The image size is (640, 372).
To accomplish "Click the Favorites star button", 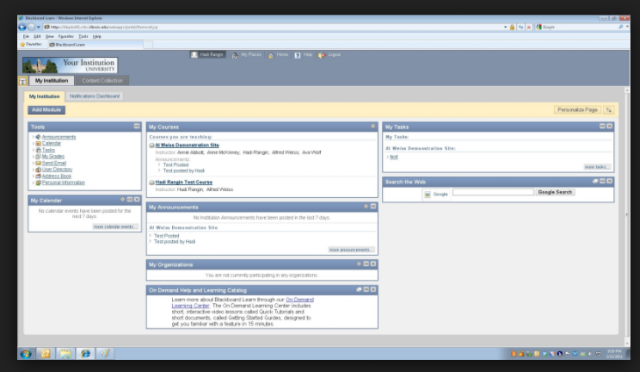I will (31, 45).
